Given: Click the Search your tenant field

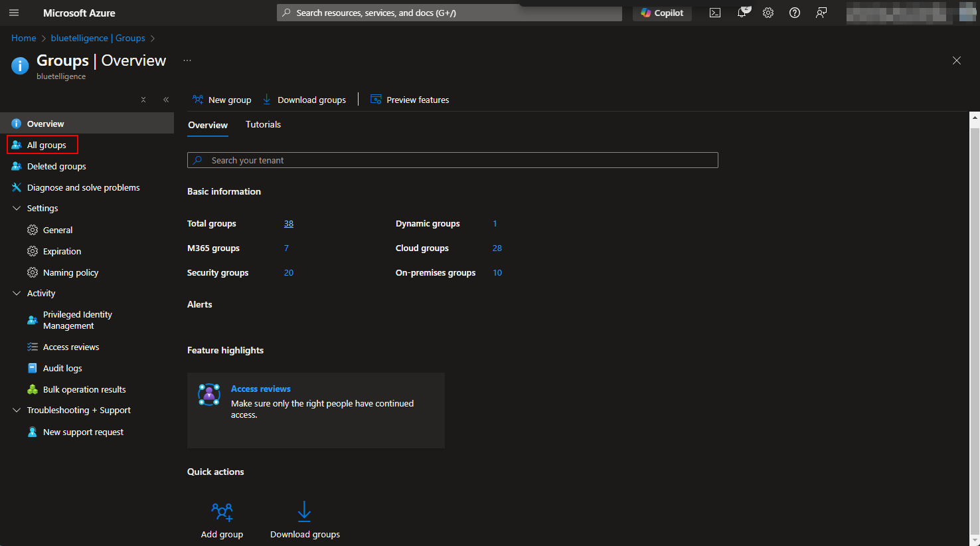Looking at the screenshot, I should click(x=453, y=160).
